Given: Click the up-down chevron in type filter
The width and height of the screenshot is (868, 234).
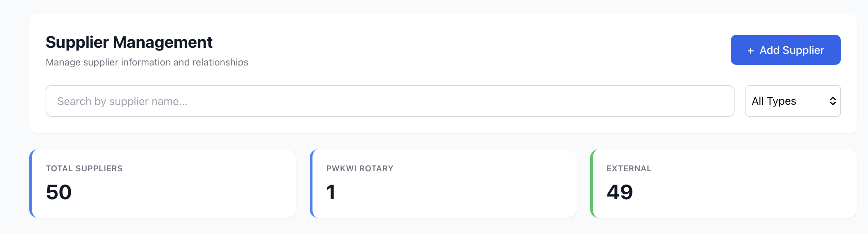Looking at the screenshot, I should pyautogui.click(x=833, y=101).
